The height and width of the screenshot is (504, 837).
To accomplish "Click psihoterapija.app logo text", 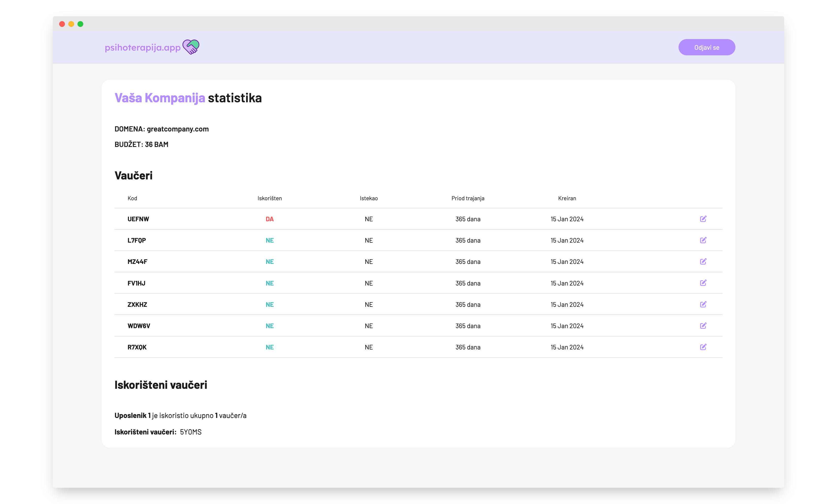I will click(x=142, y=47).
